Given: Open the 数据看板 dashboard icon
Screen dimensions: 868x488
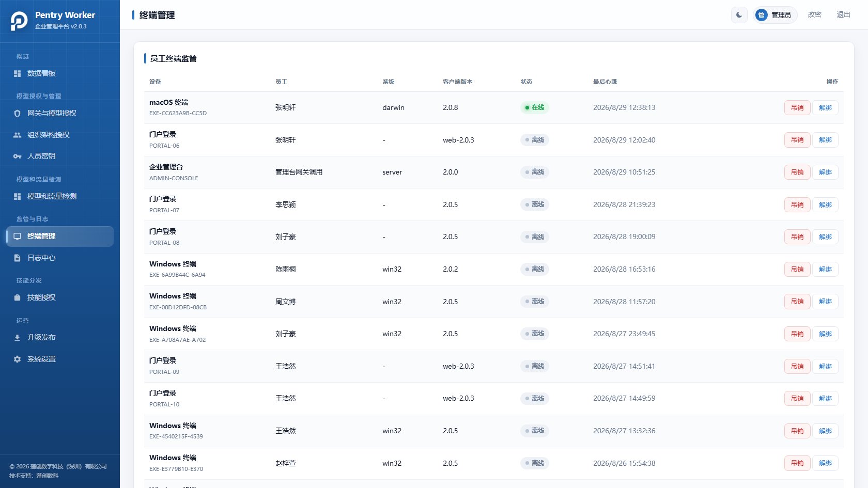Looking at the screenshot, I should coord(17,74).
